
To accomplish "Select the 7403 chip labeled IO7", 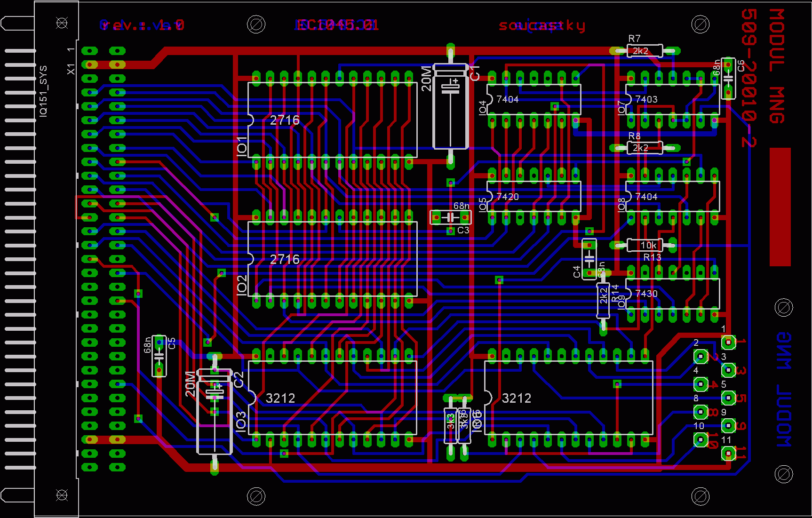I will [672, 99].
